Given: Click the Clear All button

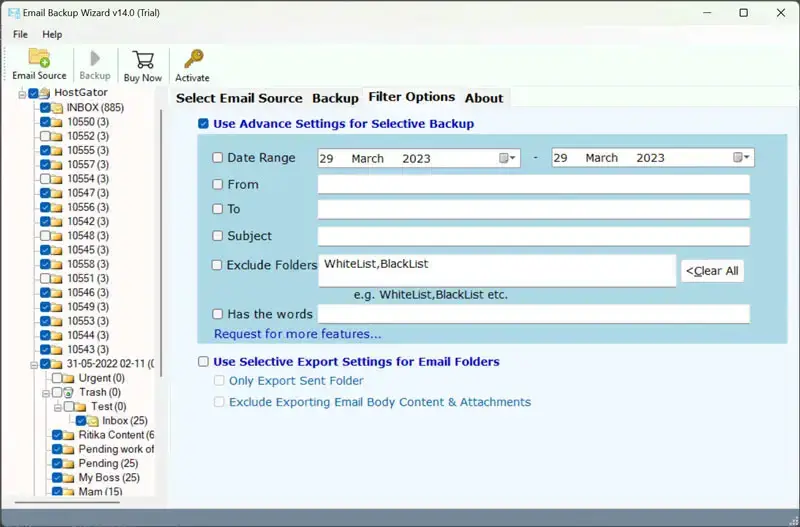Looking at the screenshot, I should pyautogui.click(x=712, y=271).
